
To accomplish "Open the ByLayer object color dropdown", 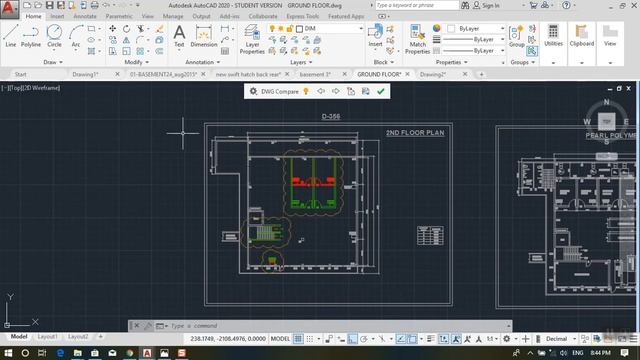I will [502, 29].
